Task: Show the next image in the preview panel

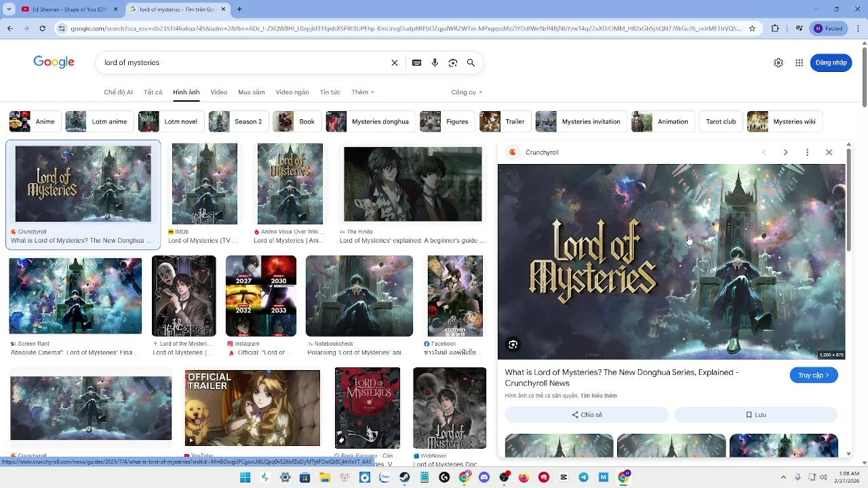Action: coord(785,152)
